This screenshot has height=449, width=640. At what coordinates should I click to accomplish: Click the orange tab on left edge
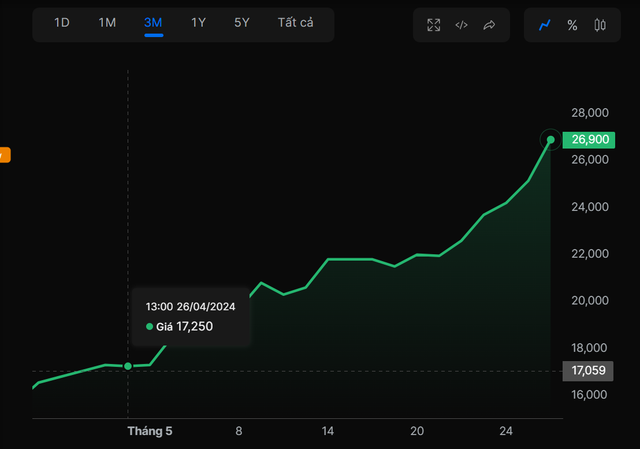coord(4,155)
